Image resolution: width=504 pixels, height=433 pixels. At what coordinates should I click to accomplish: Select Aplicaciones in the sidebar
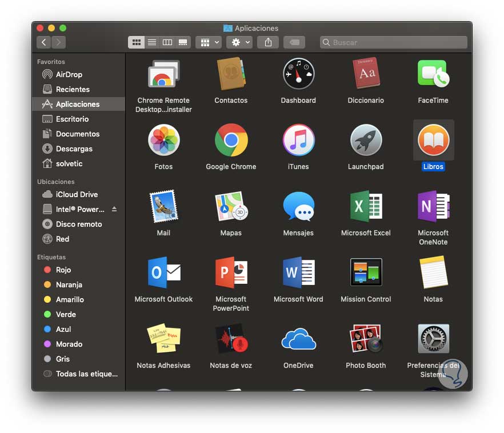coord(78,104)
